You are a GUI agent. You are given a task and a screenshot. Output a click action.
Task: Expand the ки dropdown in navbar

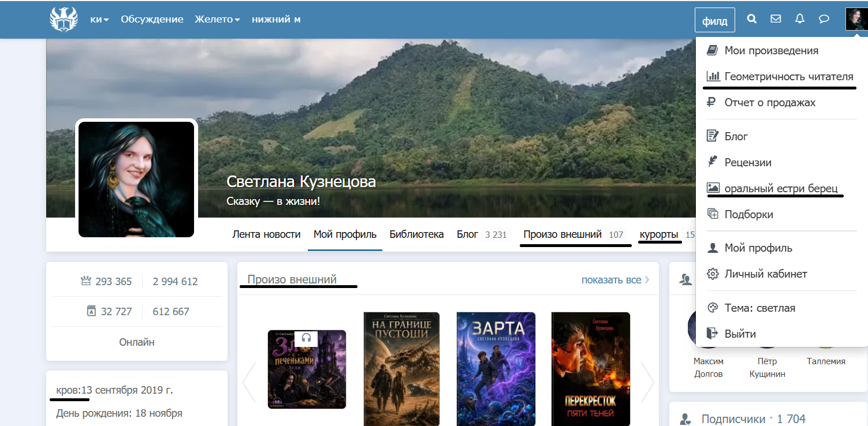99,19
